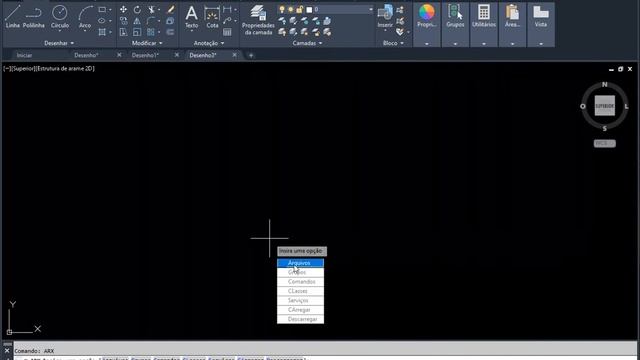The image size is (640, 360).
Task: Expand the Bloco panel
Action: pyautogui.click(x=393, y=43)
